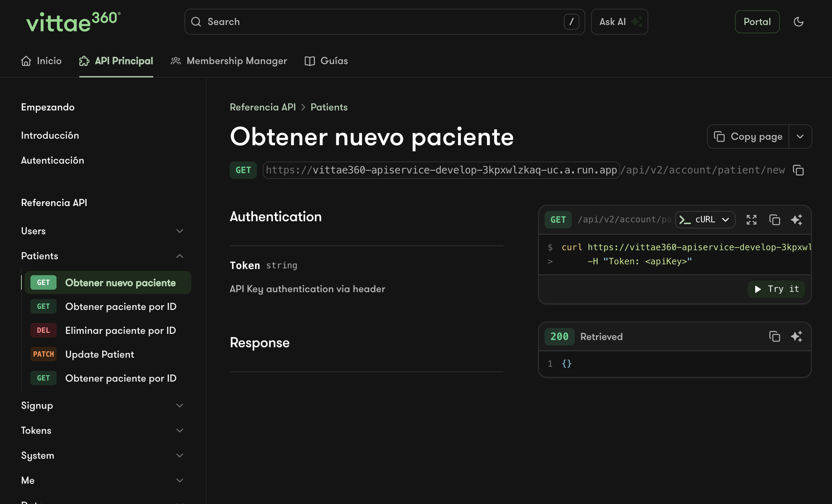Click the base URL server field

coord(441,170)
